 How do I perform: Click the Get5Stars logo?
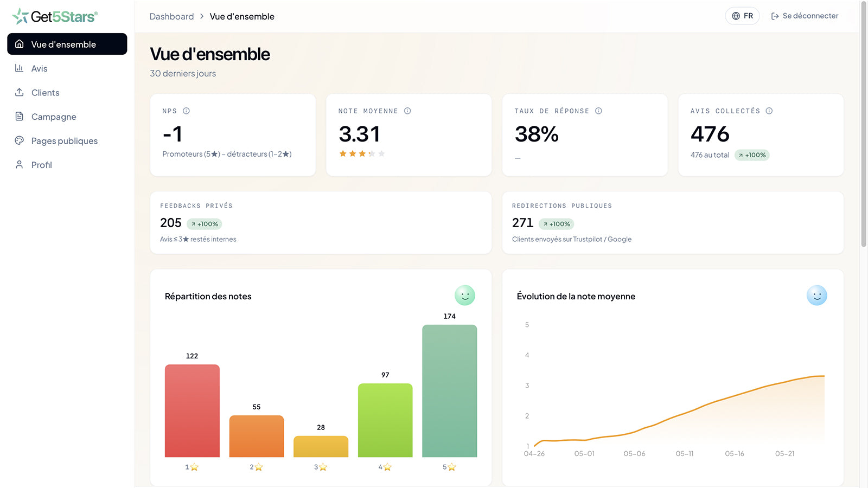pos(55,16)
